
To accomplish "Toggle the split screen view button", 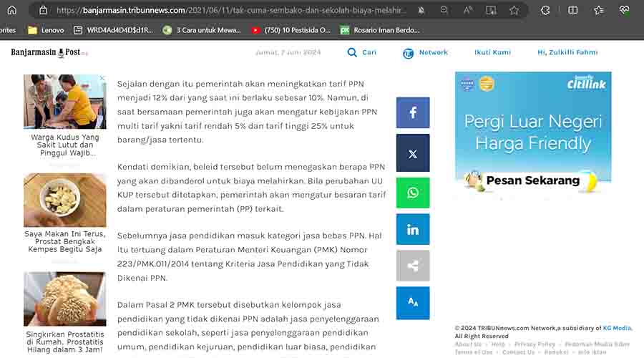I will (572, 10).
